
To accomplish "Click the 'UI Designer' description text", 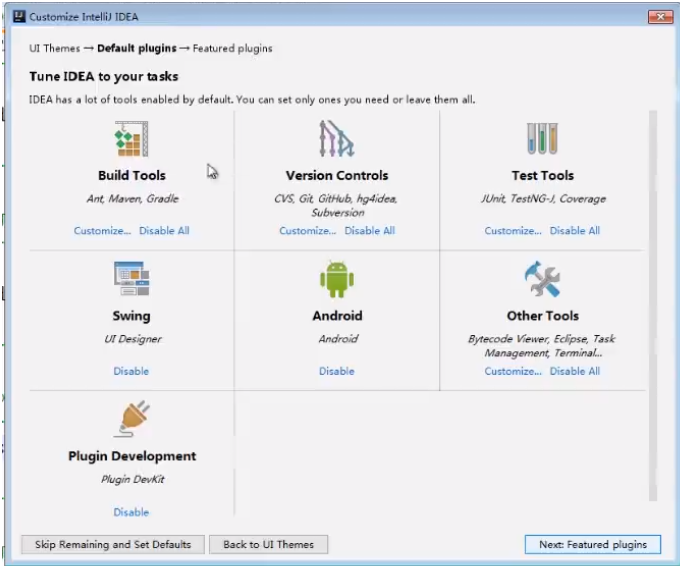I will click(x=132, y=339).
